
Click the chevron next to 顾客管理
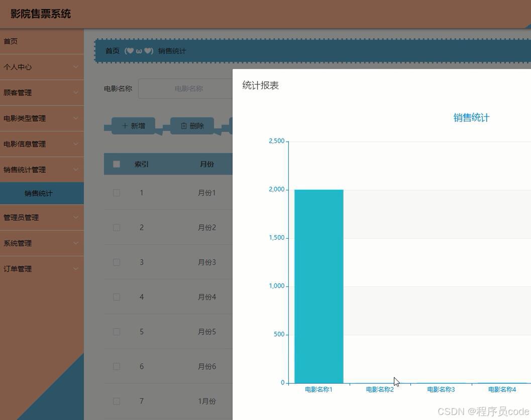pos(76,92)
